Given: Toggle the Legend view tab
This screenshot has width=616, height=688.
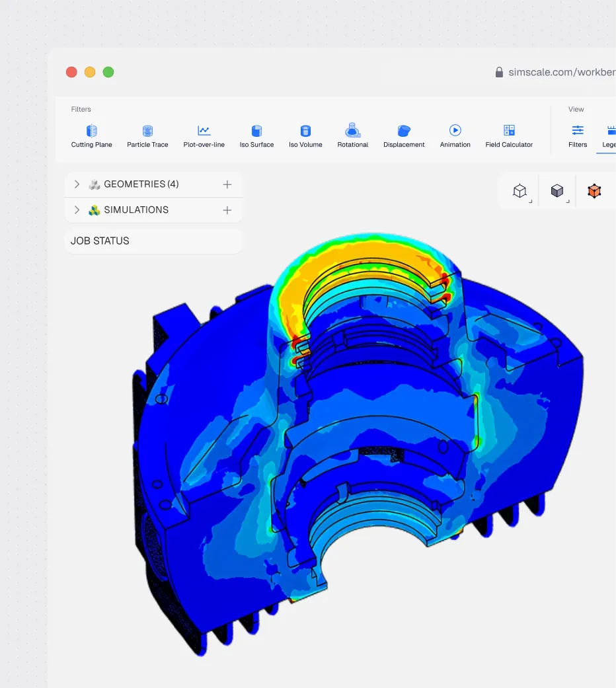Looking at the screenshot, I should 609,136.
